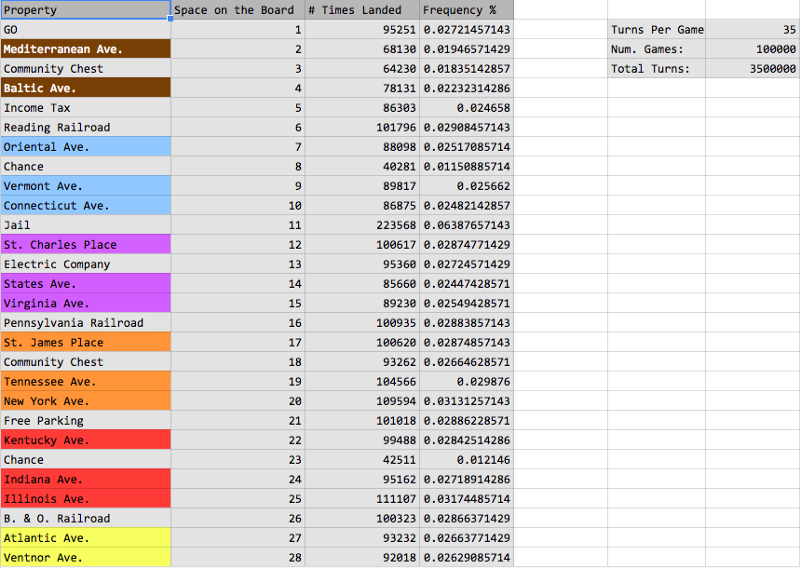
Task: Click the Community Chest cell in space 3
Action: (x=86, y=69)
